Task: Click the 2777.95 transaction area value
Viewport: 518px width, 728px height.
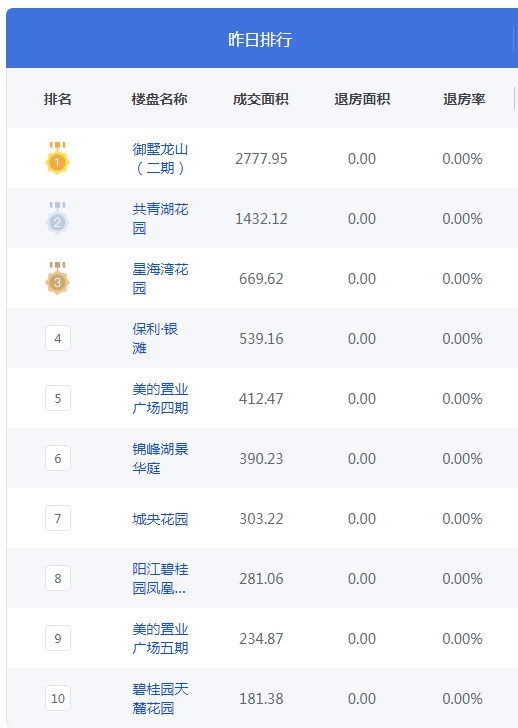Action: click(261, 159)
